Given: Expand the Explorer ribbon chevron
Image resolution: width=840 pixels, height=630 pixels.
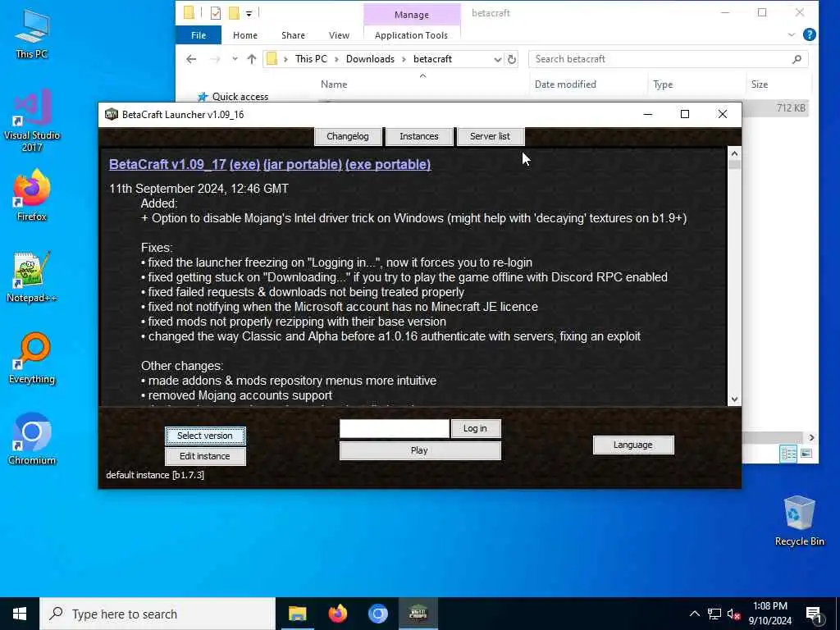Looking at the screenshot, I should [792, 34].
